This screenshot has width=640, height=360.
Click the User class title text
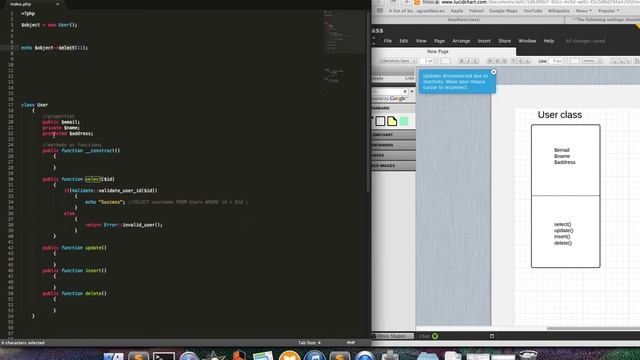coord(560,115)
